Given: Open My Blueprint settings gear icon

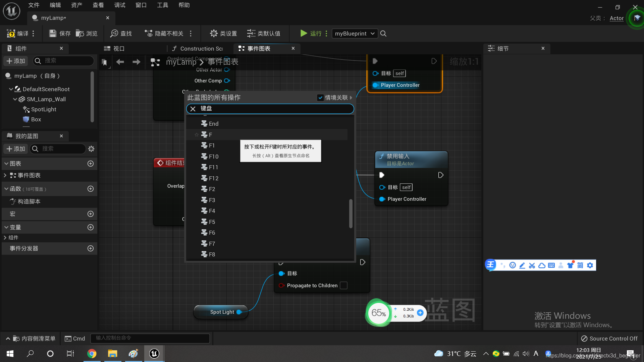Looking at the screenshot, I should 91,149.
